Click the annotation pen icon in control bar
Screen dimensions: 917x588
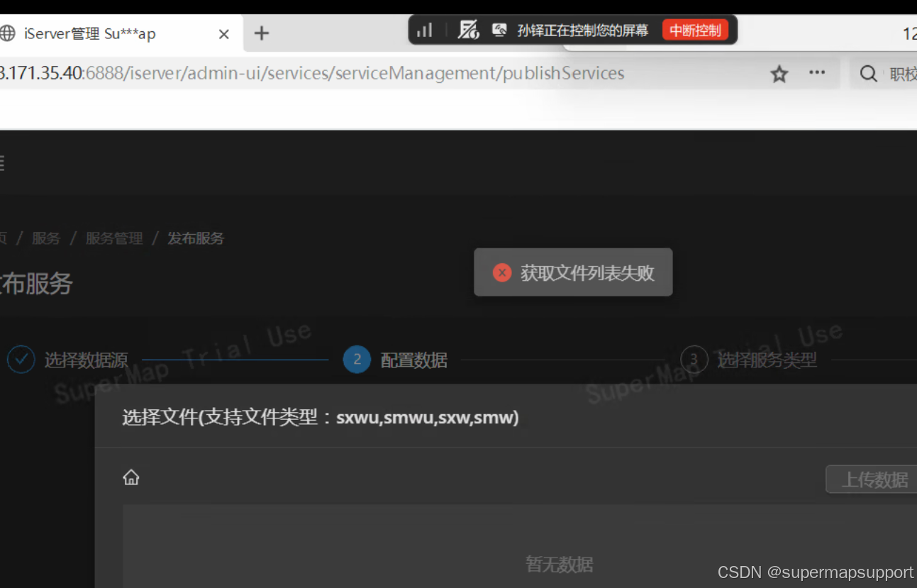(469, 30)
